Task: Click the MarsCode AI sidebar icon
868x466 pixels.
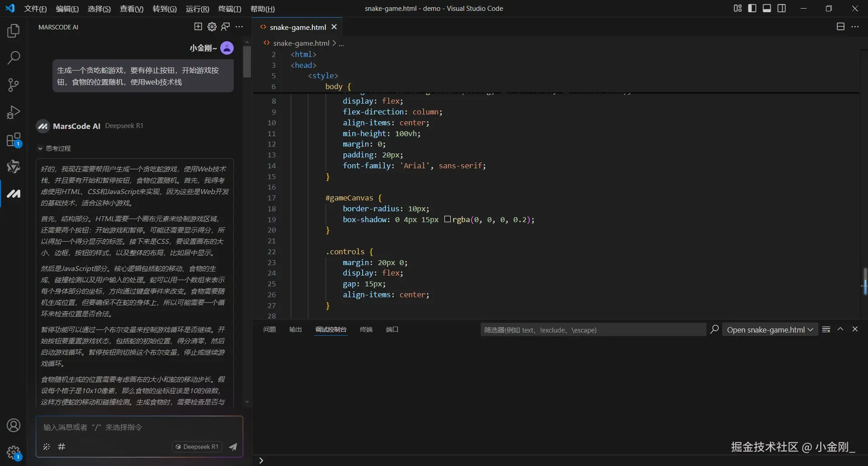Action: pos(14,194)
